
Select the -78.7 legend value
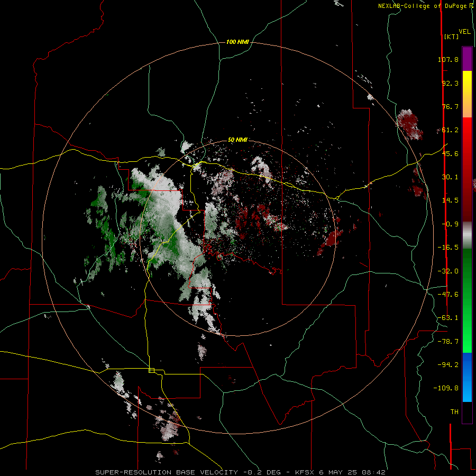[448, 342]
